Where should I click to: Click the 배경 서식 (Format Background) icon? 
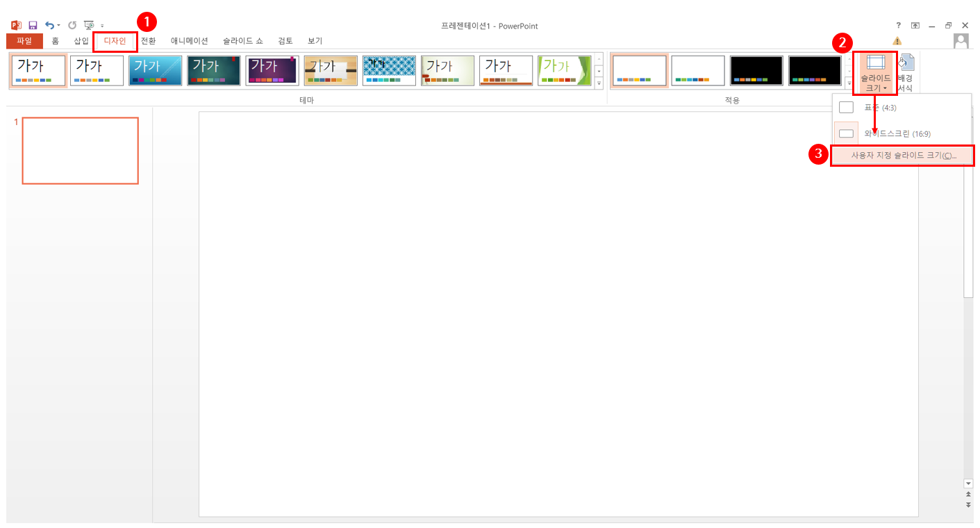[x=906, y=73]
